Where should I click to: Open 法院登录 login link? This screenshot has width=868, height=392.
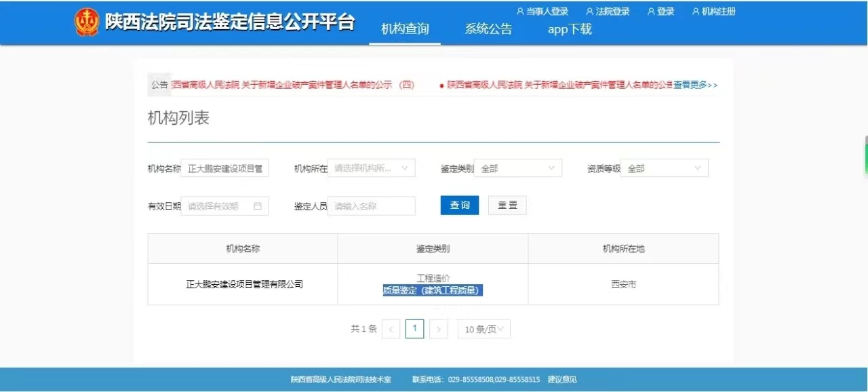coord(608,12)
